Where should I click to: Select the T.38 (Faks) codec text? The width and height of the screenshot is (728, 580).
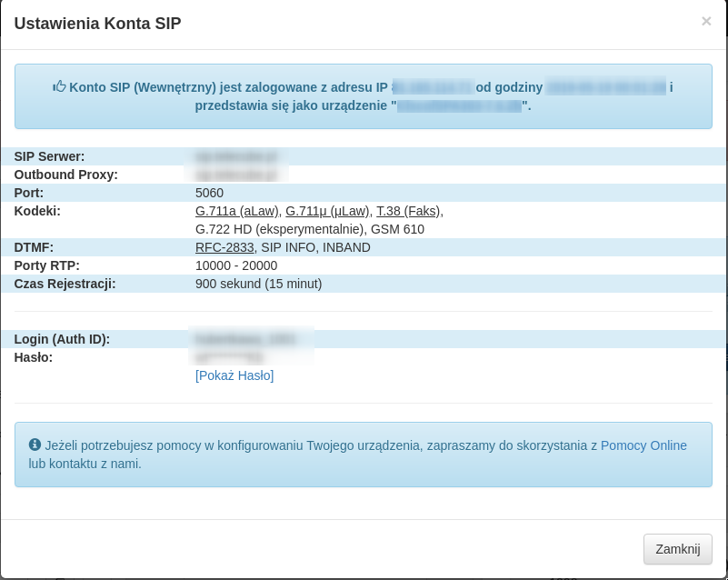point(408,211)
